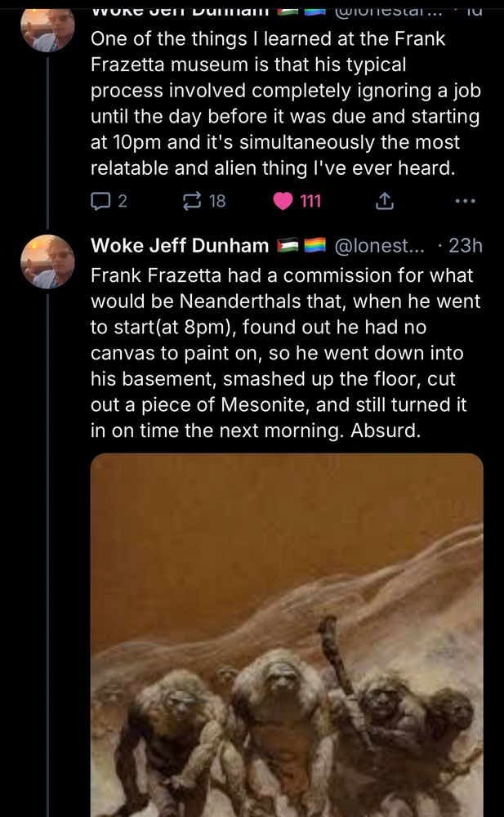504x817 pixels.
Task: Select the thread connector line between tweets
Action: 47,143
